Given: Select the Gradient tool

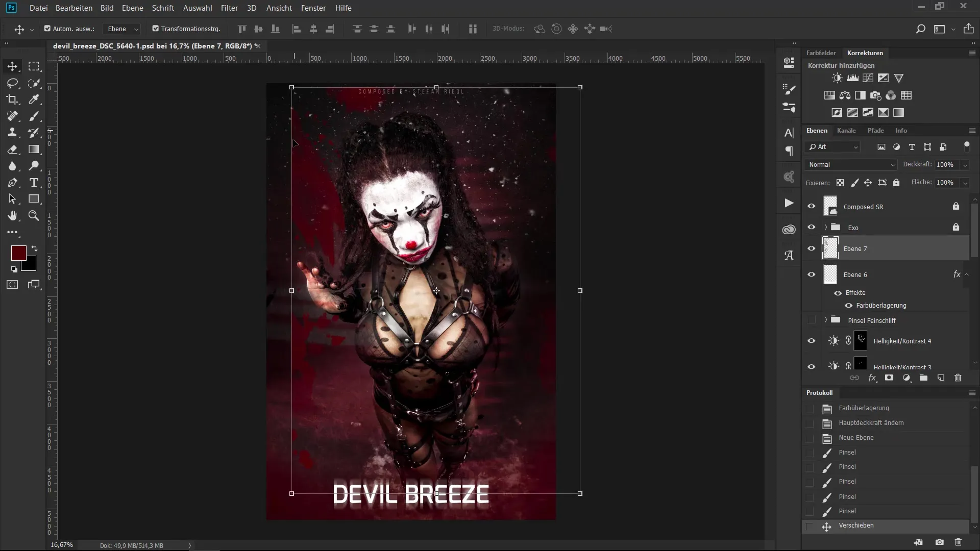Looking at the screenshot, I should tap(34, 149).
